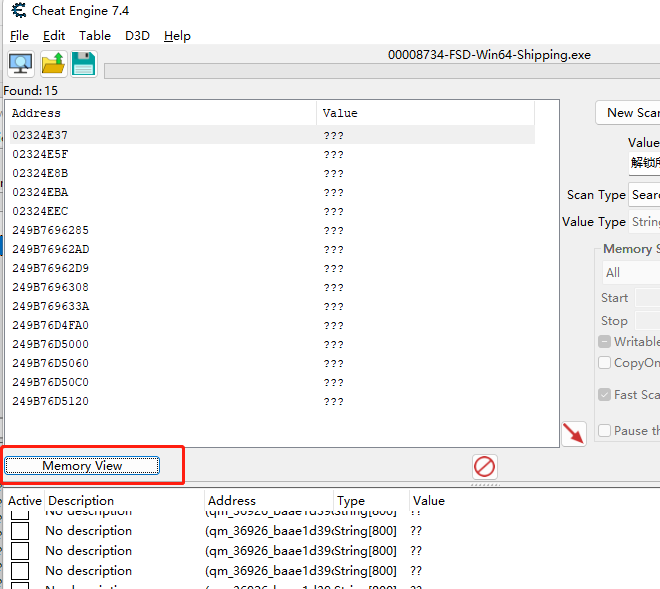The image size is (660, 589).
Task: Click the Memory View button
Action: coord(82,466)
